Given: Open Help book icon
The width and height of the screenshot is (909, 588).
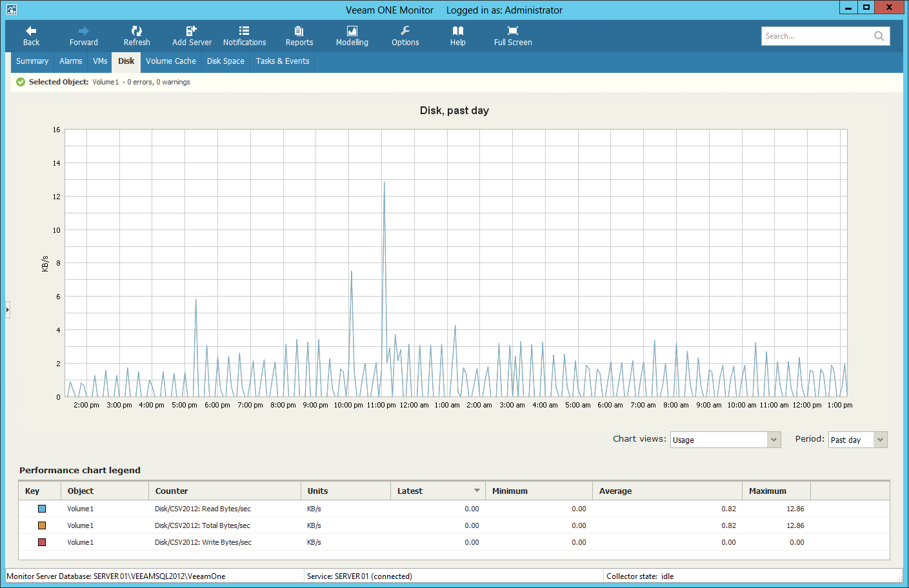Looking at the screenshot, I should (x=458, y=36).
